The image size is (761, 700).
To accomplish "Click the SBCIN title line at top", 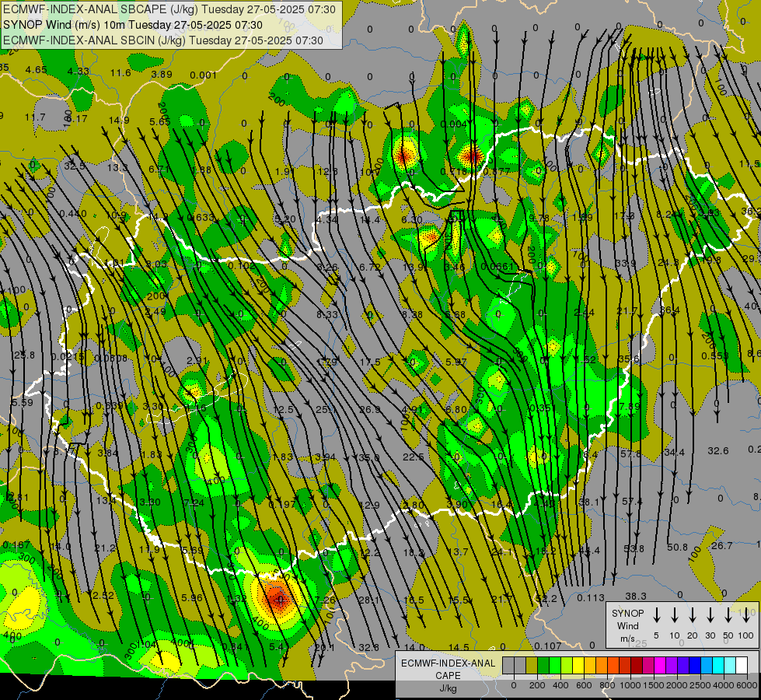I will [x=163, y=40].
